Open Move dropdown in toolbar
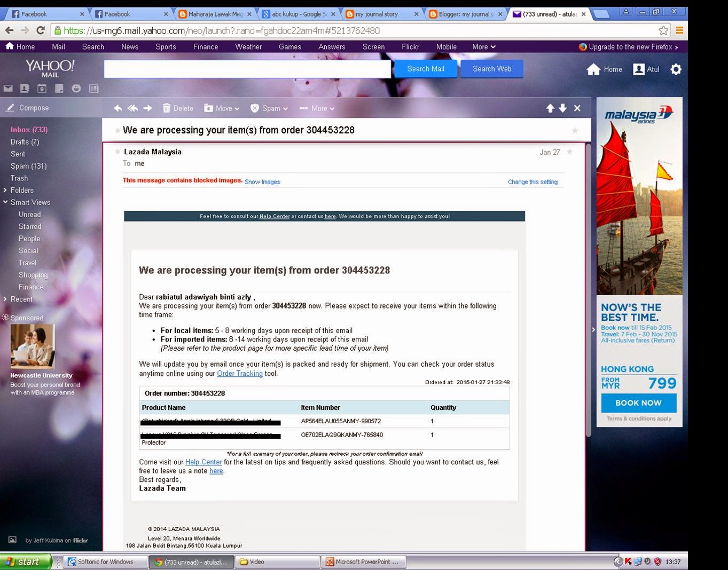 (x=222, y=108)
